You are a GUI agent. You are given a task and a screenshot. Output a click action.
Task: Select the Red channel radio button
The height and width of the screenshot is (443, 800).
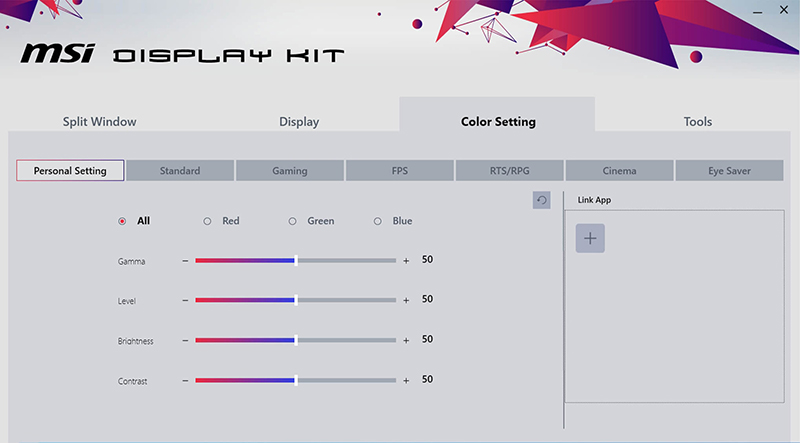pos(207,221)
